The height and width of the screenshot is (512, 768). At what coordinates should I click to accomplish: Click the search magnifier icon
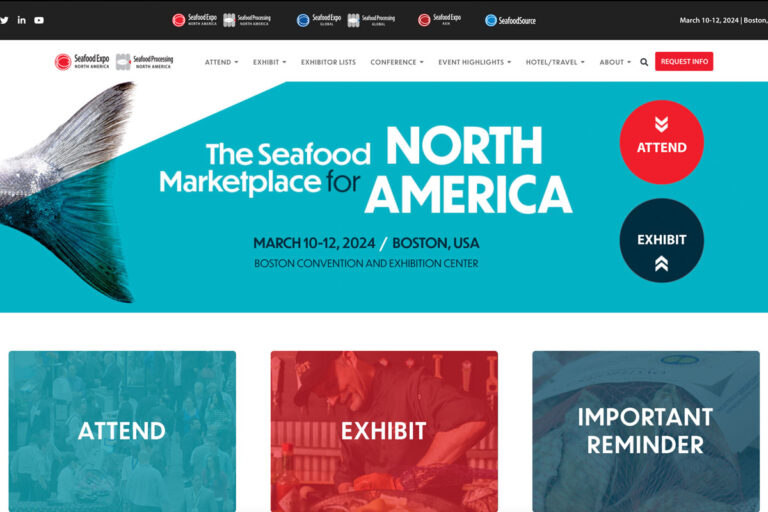point(644,62)
